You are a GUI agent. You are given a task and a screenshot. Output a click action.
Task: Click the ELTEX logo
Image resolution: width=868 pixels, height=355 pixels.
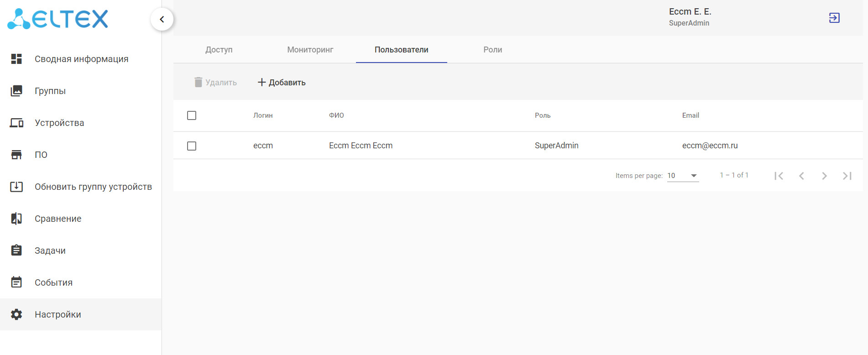click(x=58, y=19)
